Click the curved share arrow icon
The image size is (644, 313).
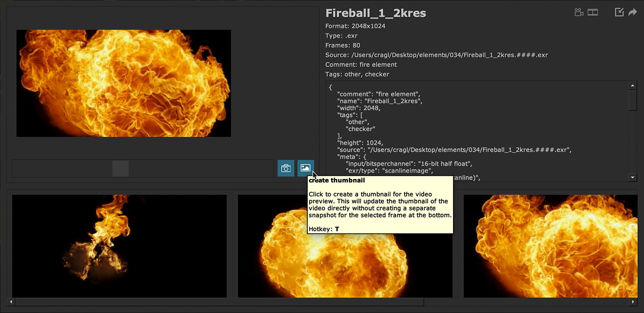[632, 13]
